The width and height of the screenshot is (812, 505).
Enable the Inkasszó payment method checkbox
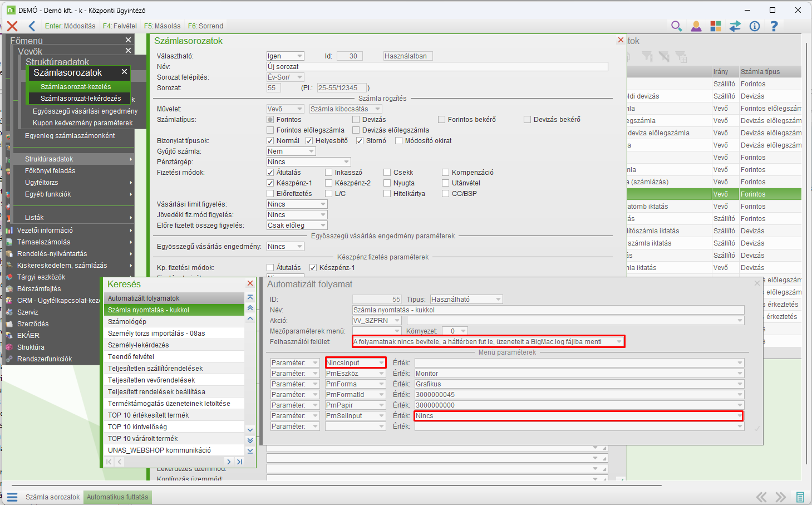pyautogui.click(x=329, y=173)
